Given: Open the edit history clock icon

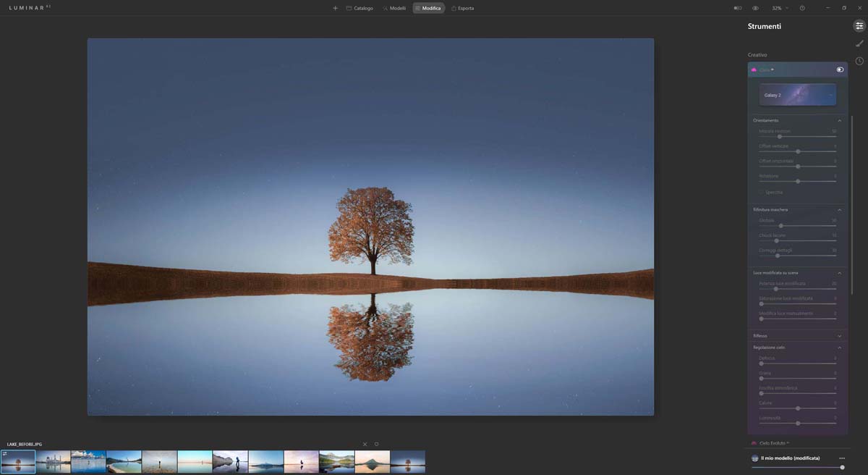Looking at the screenshot, I should 859,62.
